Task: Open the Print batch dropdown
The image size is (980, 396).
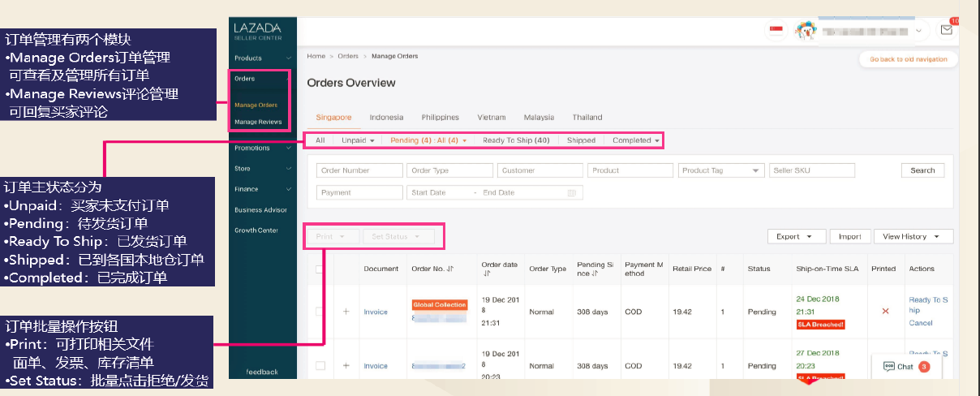Action: click(333, 236)
